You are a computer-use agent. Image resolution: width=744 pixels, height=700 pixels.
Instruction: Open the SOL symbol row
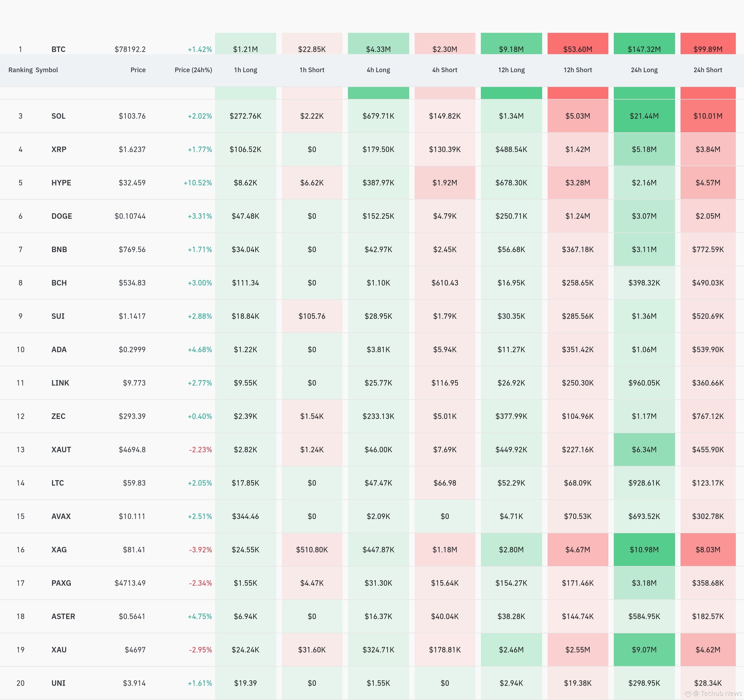click(x=58, y=116)
